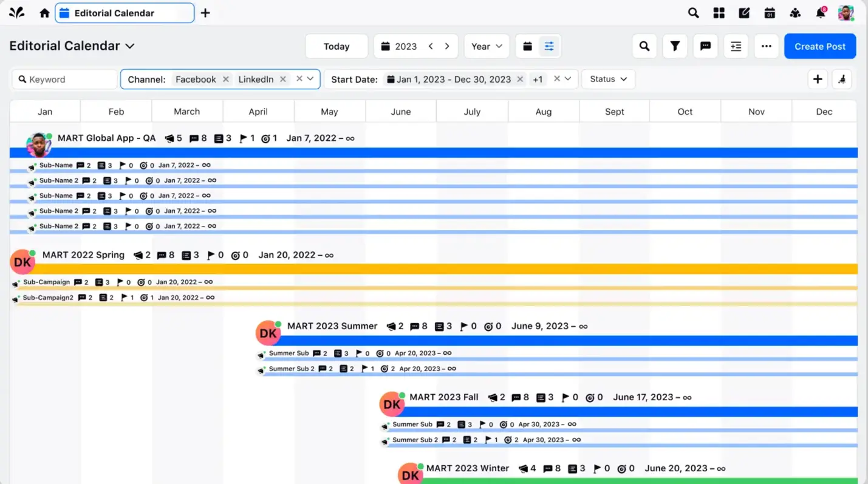Jump to Today
This screenshot has width=868, height=484.
[337, 46]
